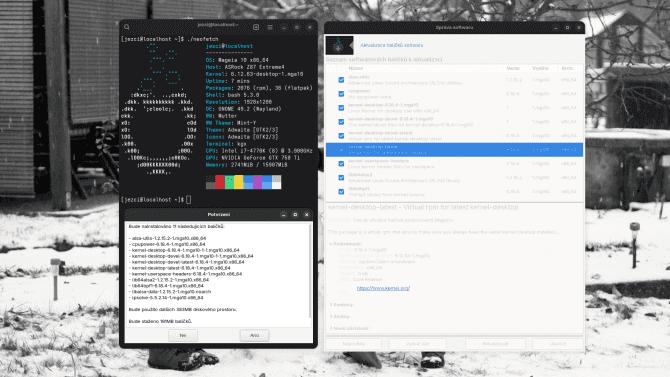Image resolution: width=670 pixels, height=377 pixels.
Task: Maximize the terminal window
Action: [x=297, y=27]
